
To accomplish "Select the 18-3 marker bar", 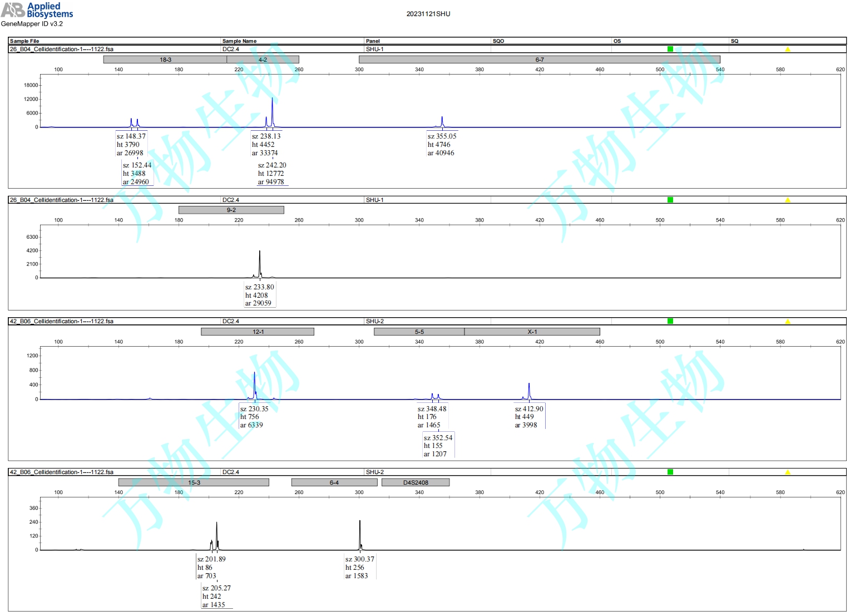I will coord(165,60).
